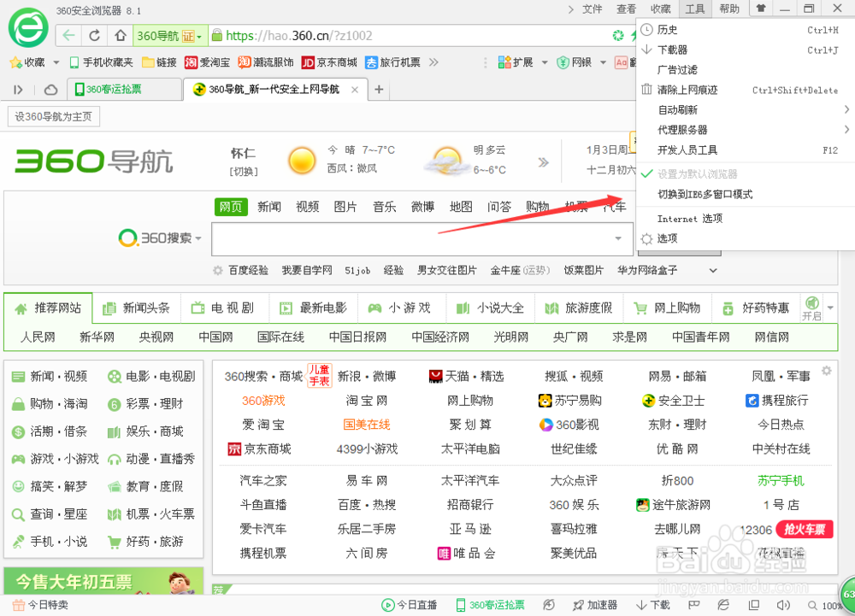Image resolution: width=855 pixels, height=616 pixels.
Task: Open 爱淘宝 bookmark in favorites bar
Action: tap(207, 62)
